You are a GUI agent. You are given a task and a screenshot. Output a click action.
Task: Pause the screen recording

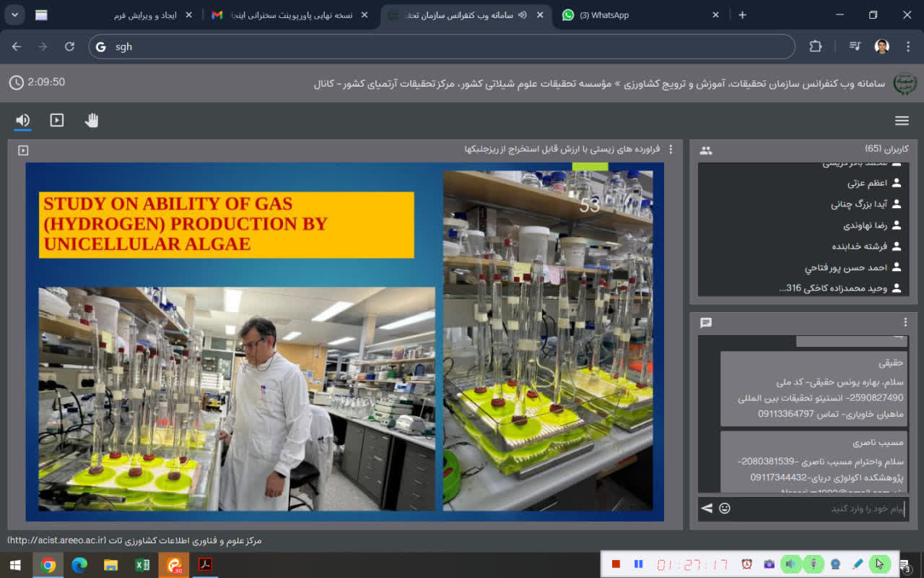point(638,564)
